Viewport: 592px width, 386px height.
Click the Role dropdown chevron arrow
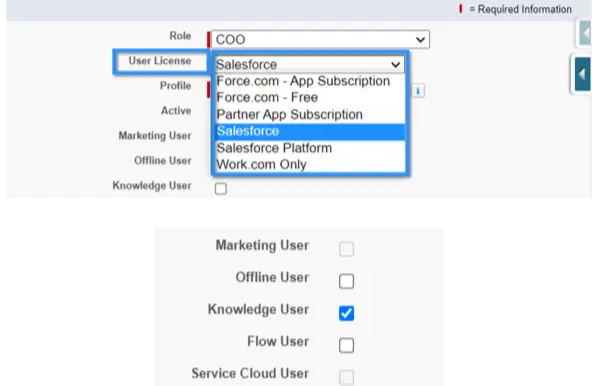coord(420,39)
